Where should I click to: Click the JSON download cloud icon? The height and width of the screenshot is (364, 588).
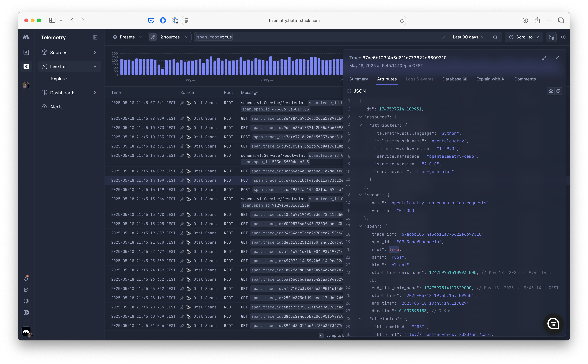pyautogui.click(x=551, y=91)
